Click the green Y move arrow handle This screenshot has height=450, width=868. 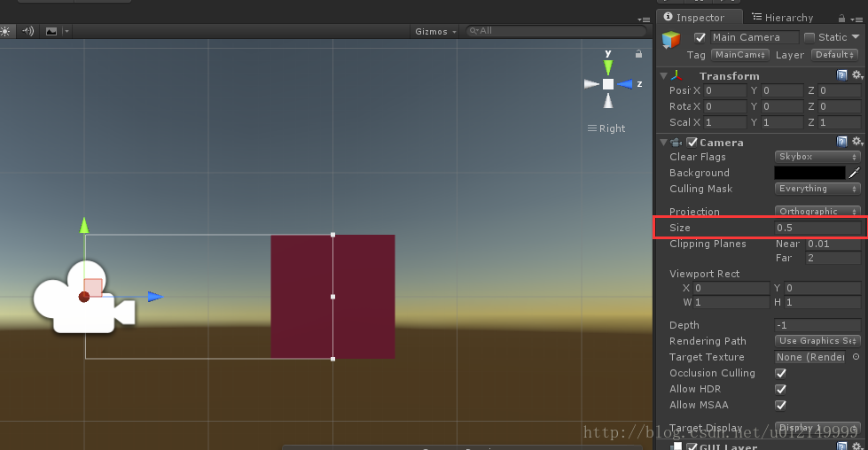(x=84, y=225)
